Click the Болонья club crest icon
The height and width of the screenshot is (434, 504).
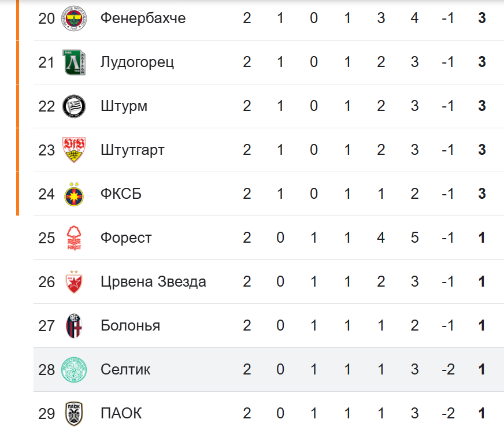[74, 326]
